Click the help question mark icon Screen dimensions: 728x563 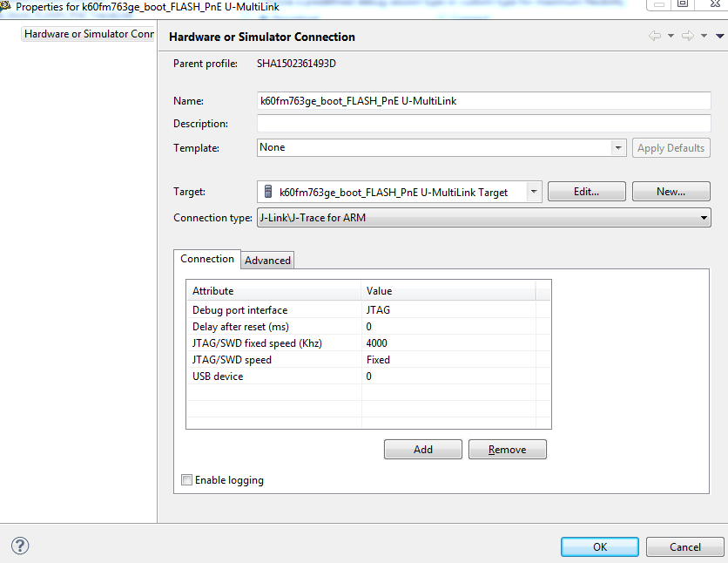(20, 546)
